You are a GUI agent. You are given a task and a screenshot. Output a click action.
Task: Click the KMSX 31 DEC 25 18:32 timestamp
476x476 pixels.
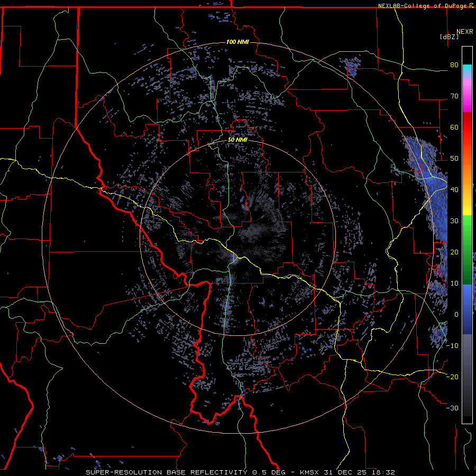pyautogui.click(x=347, y=472)
